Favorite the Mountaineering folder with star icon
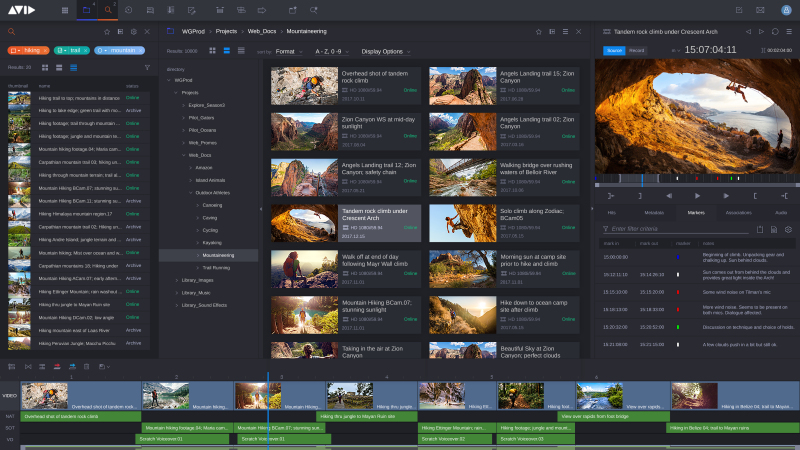This screenshot has width=800, height=450. coord(539,31)
